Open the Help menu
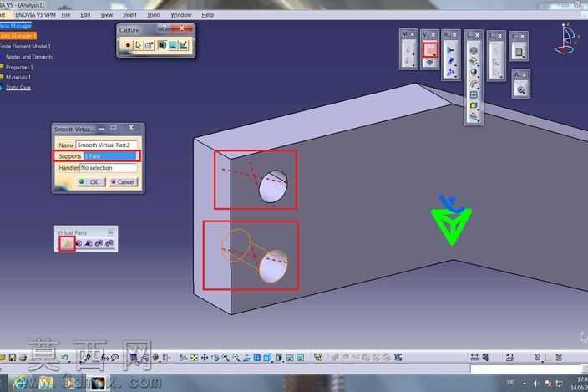 207,15
